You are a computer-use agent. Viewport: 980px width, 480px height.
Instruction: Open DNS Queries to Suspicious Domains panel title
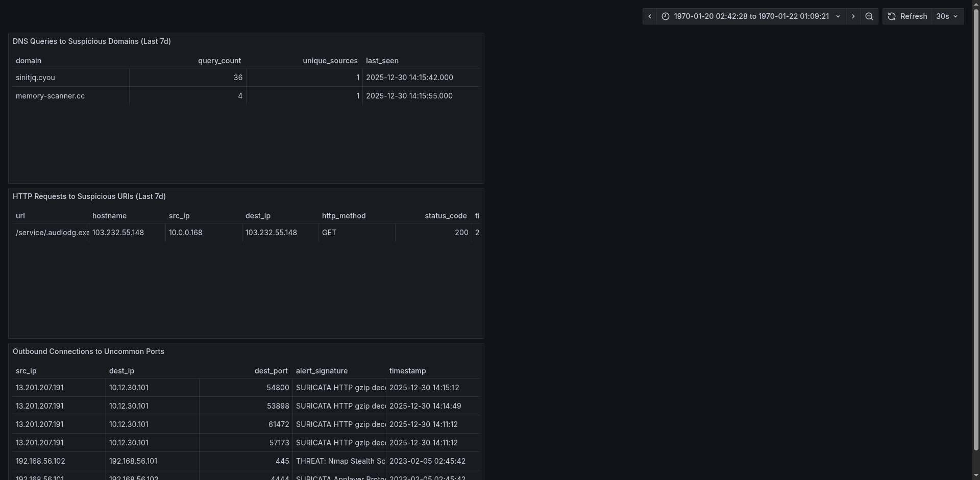92,41
